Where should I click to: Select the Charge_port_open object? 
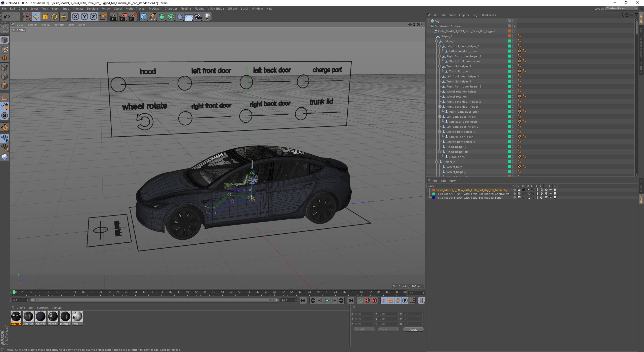point(461,137)
